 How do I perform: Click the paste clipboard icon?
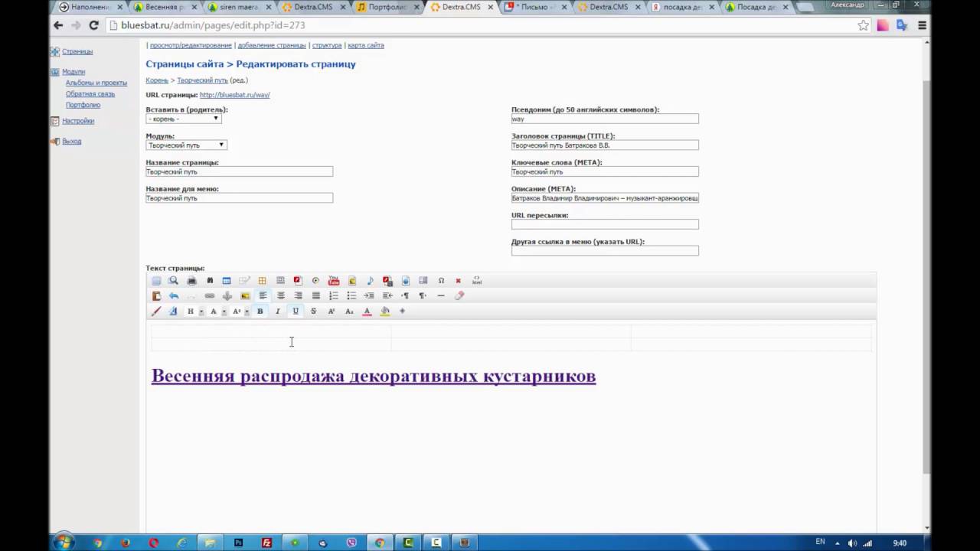[156, 296]
